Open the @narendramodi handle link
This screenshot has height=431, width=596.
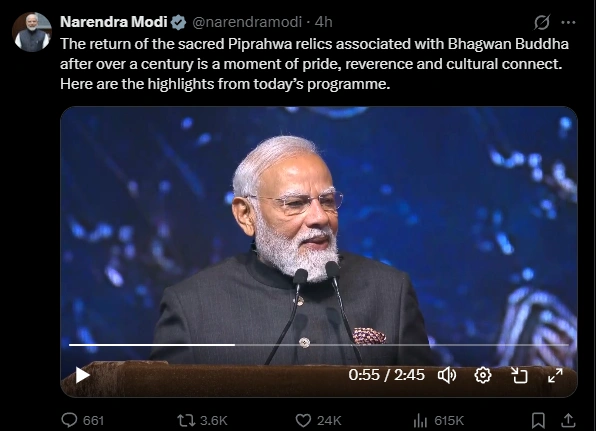tap(247, 22)
